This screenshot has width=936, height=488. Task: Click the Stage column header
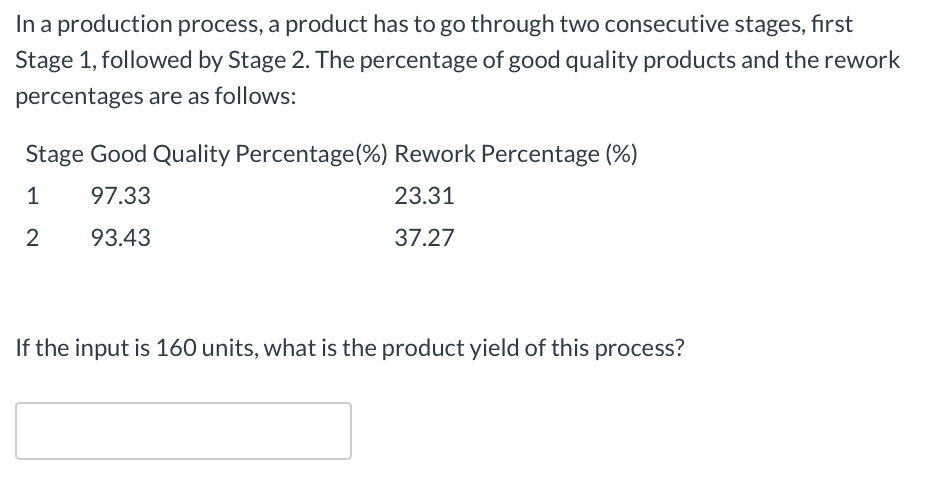pos(54,154)
